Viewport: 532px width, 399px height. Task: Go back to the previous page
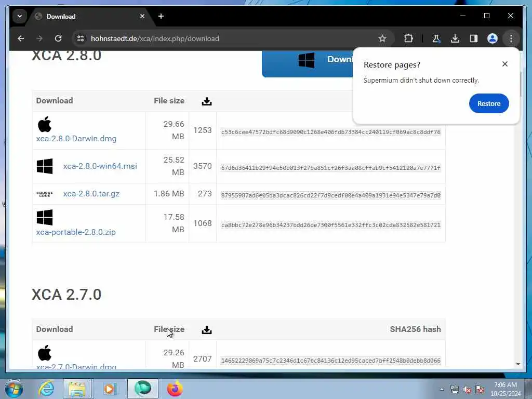pos(21,38)
